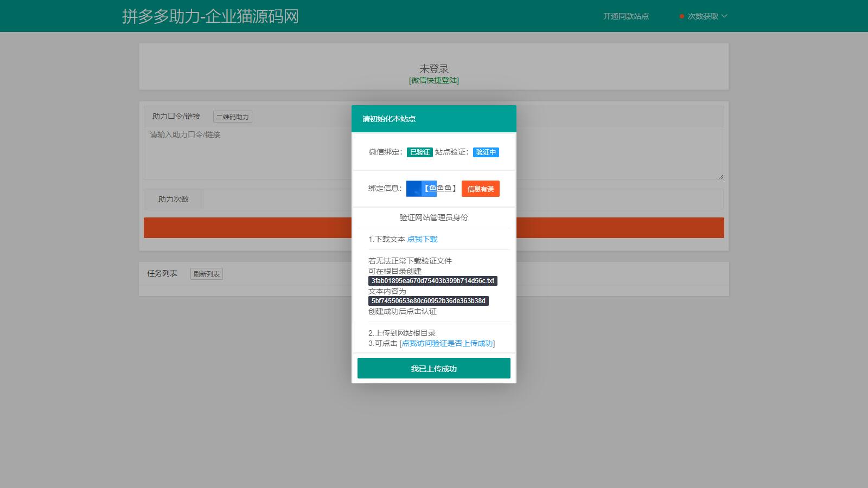Viewport: 868px width, 488px height.
Task: Click the red dot icon before 次数获取
Action: pyautogui.click(x=681, y=16)
